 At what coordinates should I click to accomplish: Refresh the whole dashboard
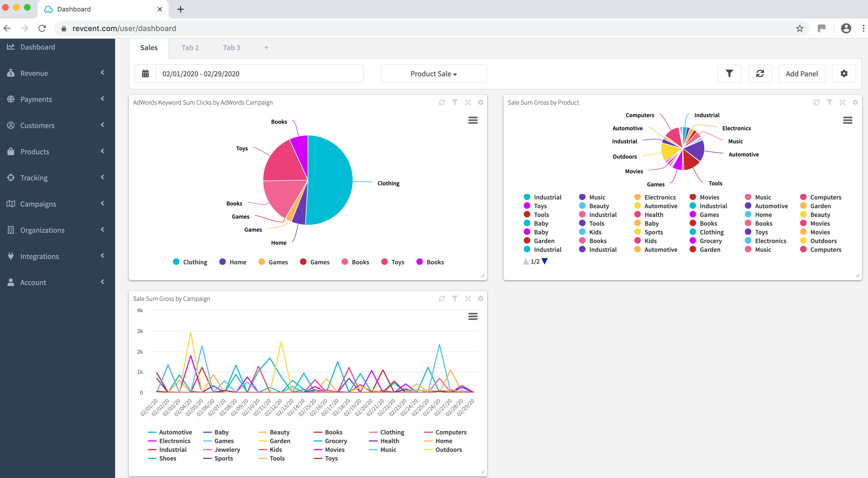click(x=760, y=73)
